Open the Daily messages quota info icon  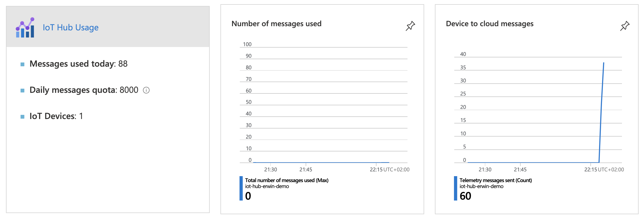tap(147, 90)
